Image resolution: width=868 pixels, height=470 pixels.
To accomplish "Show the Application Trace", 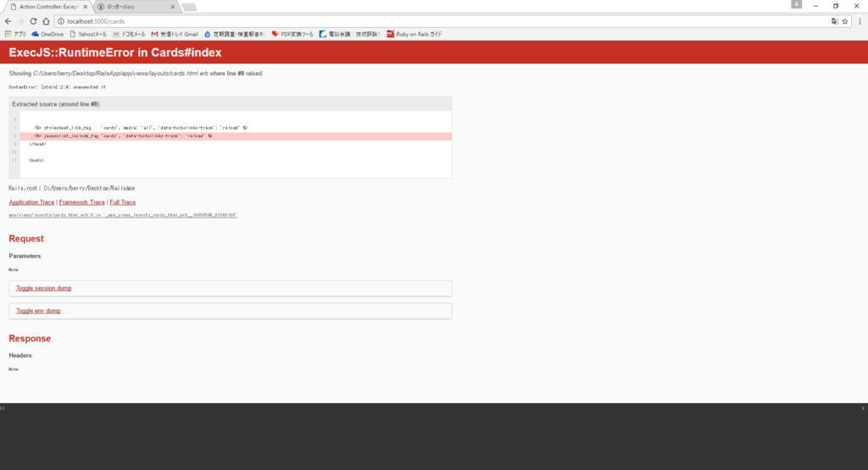I will tap(31, 202).
